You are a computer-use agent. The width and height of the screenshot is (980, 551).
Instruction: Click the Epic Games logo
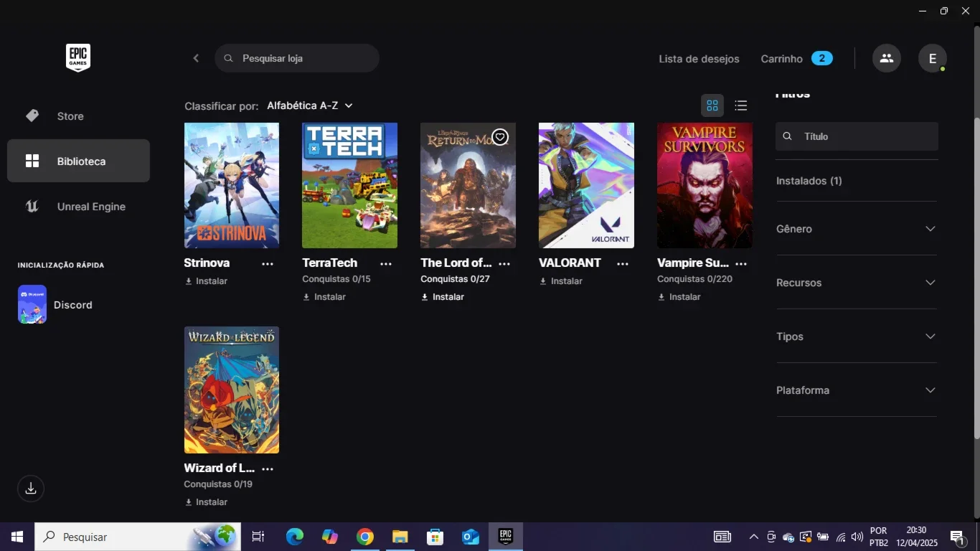(x=78, y=58)
